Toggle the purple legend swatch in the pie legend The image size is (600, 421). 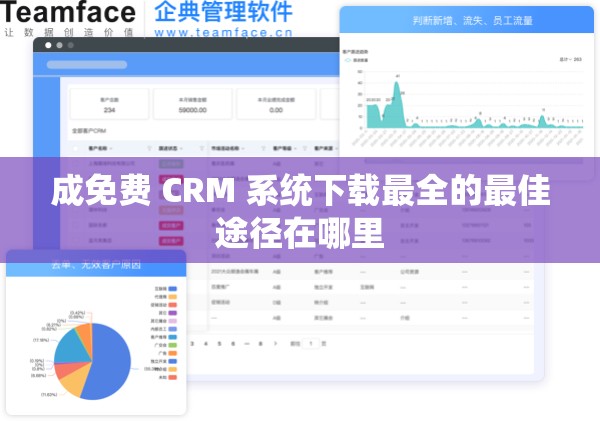(x=173, y=313)
